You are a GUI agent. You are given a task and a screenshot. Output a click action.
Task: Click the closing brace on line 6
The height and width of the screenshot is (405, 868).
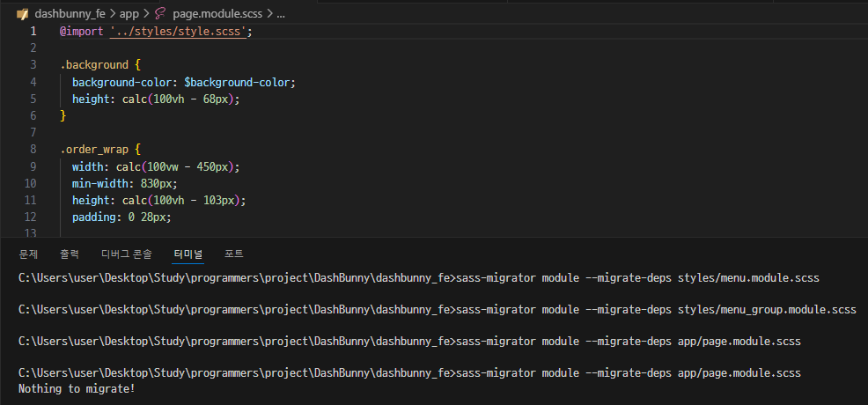[63, 115]
